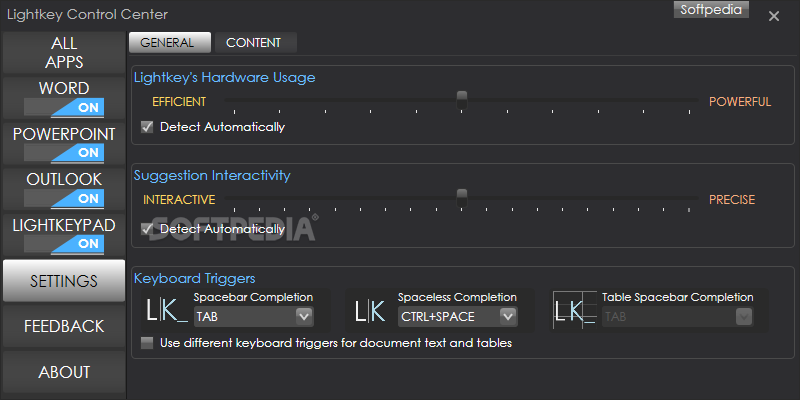The width and height of the screenshot is (800, 400).
Task: Click the Spacebar Completion LK icon
Action: click(x=167, y=311)
